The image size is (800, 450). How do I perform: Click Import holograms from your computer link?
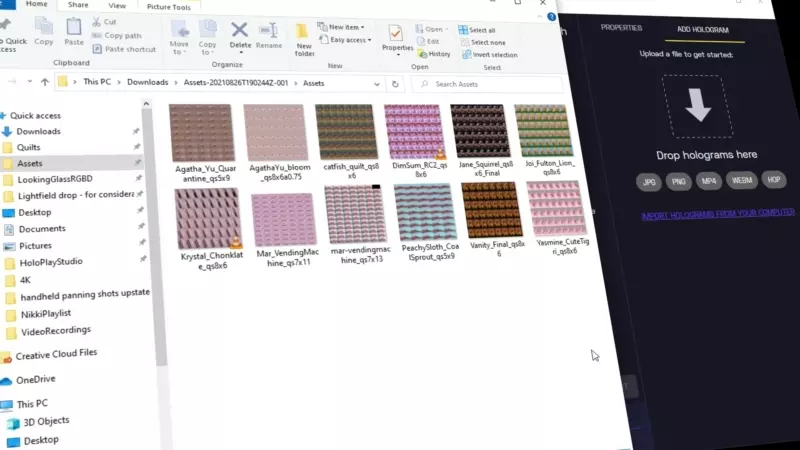tap(718, 214)
